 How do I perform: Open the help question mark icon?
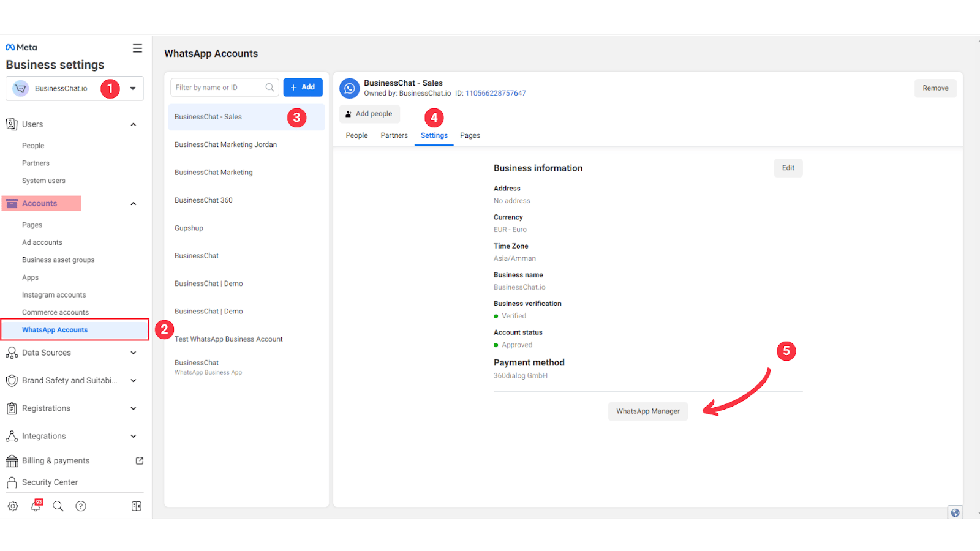click(81, 506)
